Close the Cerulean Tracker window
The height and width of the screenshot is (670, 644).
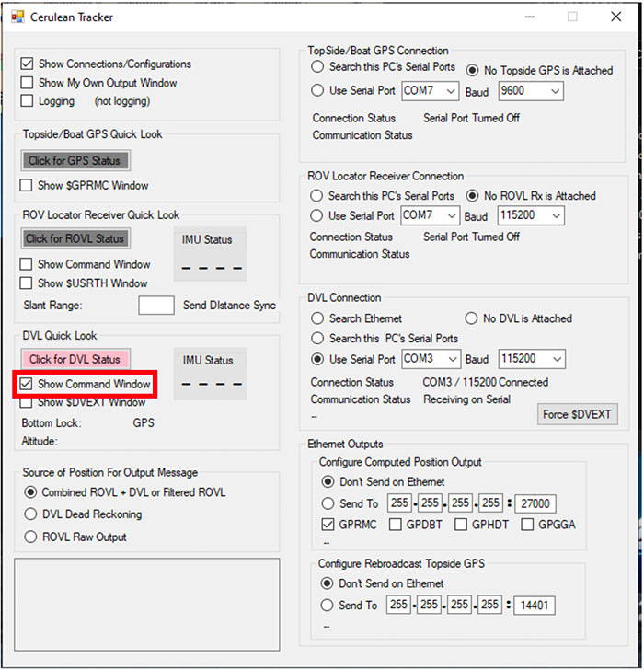coord(616,17)
